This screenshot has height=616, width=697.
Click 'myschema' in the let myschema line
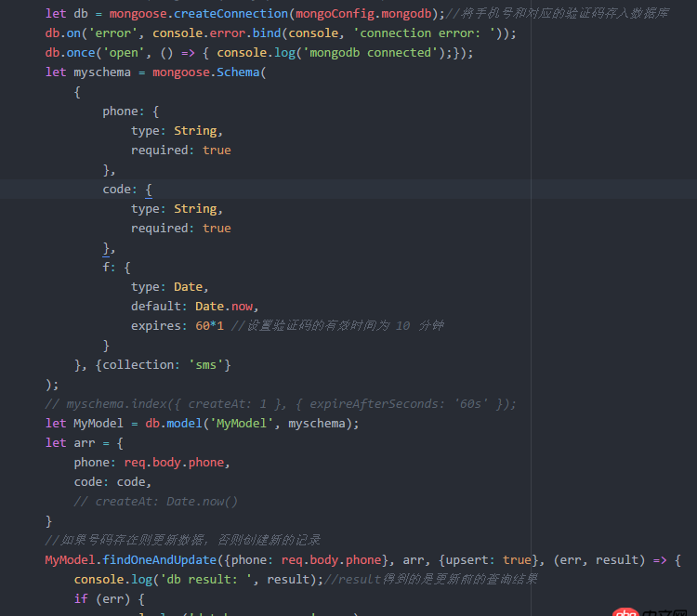click(102, 72)
